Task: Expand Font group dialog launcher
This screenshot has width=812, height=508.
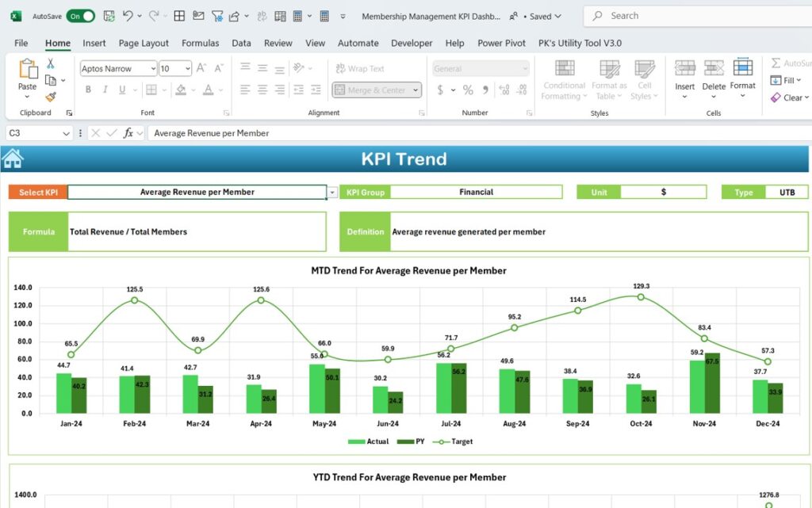Action: (226, 113)
